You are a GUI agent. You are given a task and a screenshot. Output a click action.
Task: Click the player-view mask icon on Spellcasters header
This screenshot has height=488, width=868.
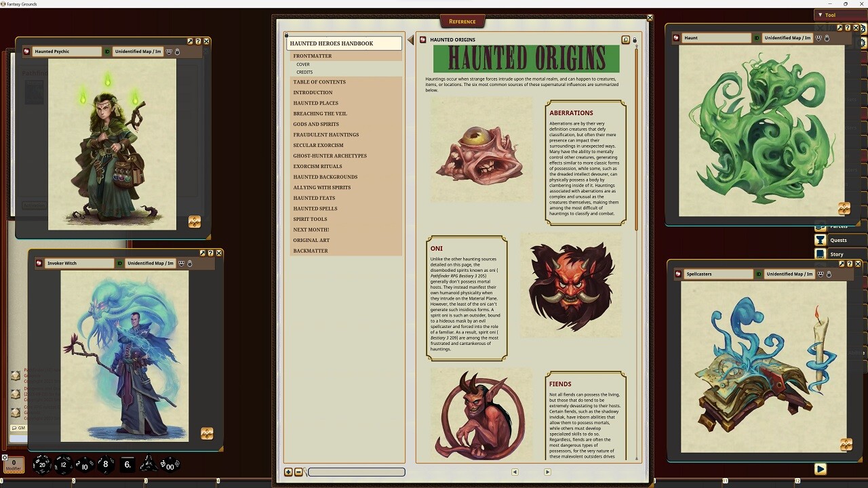[x=821, y=274]
